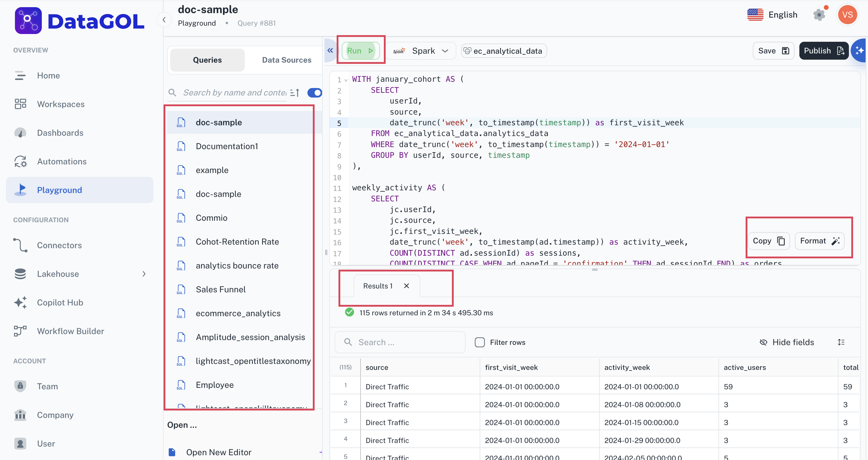The height and width of the screenshot is (460, 868).
Task: Click the green success check icon
Action: coord(350,313)
